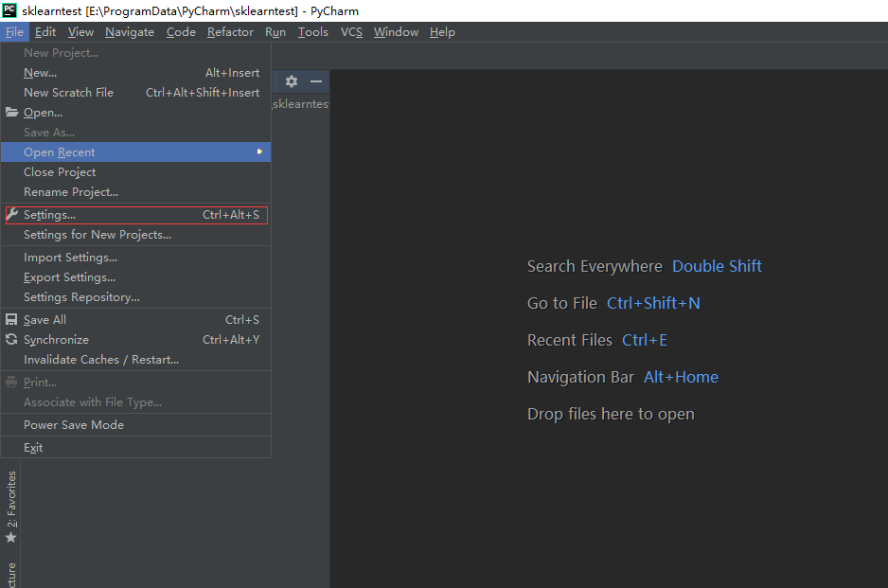Select Export Settings... entry

point(136,277)
